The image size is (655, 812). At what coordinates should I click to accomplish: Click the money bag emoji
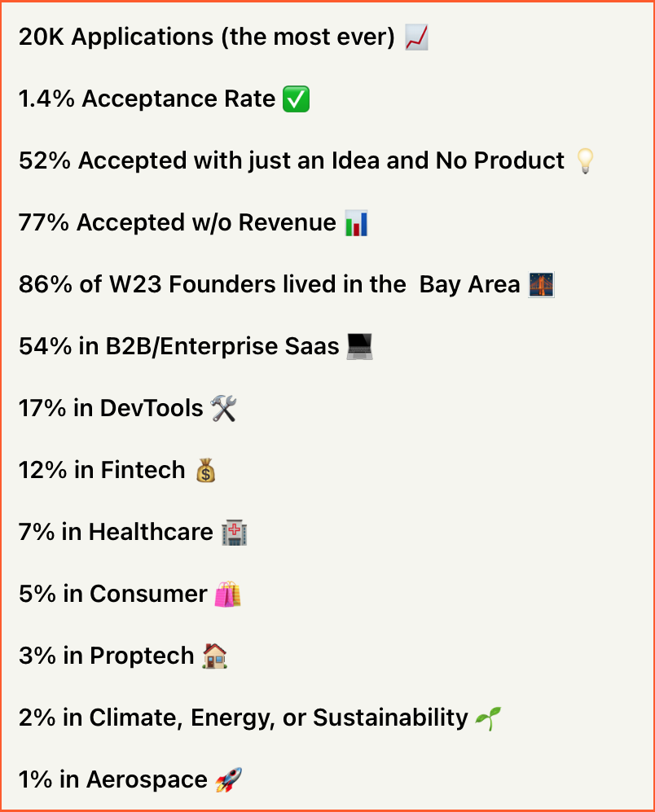205,471
